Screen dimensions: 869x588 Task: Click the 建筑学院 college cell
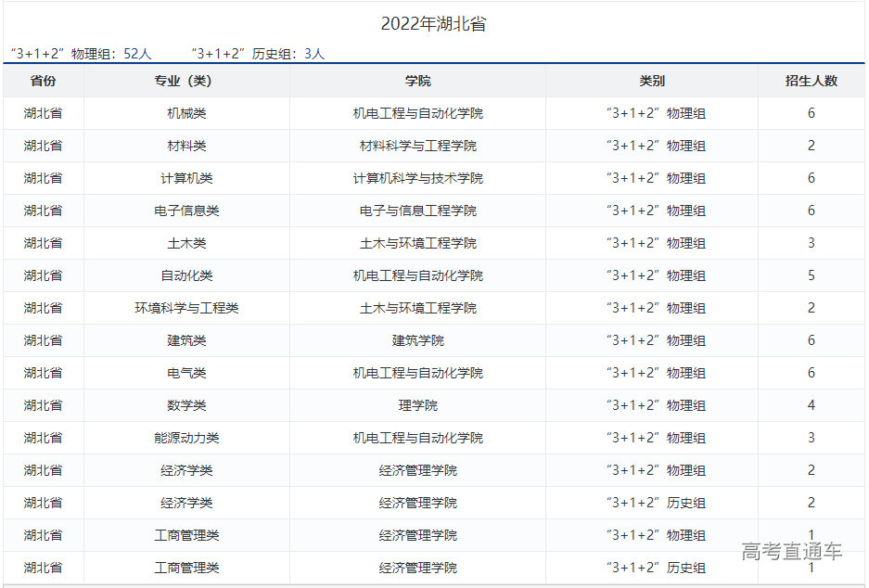417,340
